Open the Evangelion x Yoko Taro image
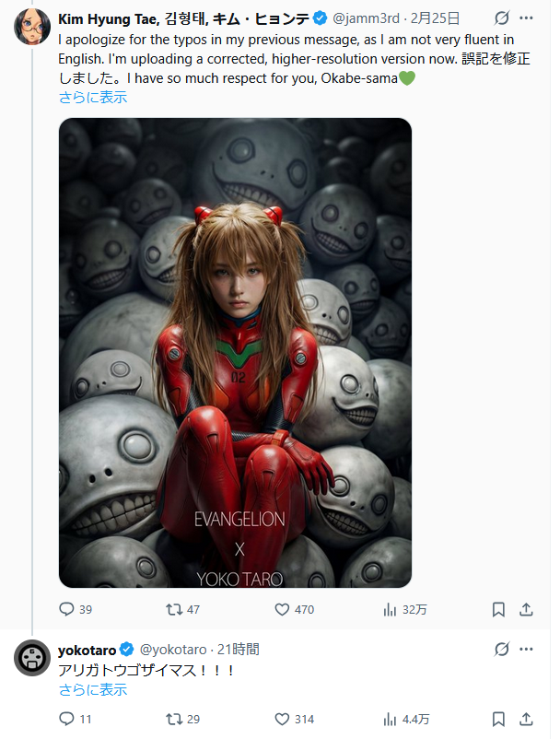560x739 pixels. pos(235,352)
